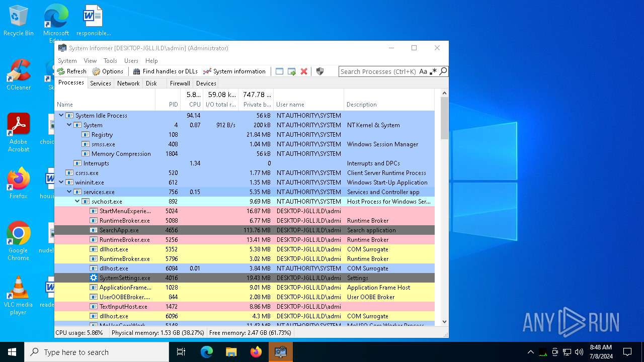Image resolution: width=644 pixels, height=362 pixels.
Task: Collapse the System Idle Process tree node
Action: [x=61, y=116]
